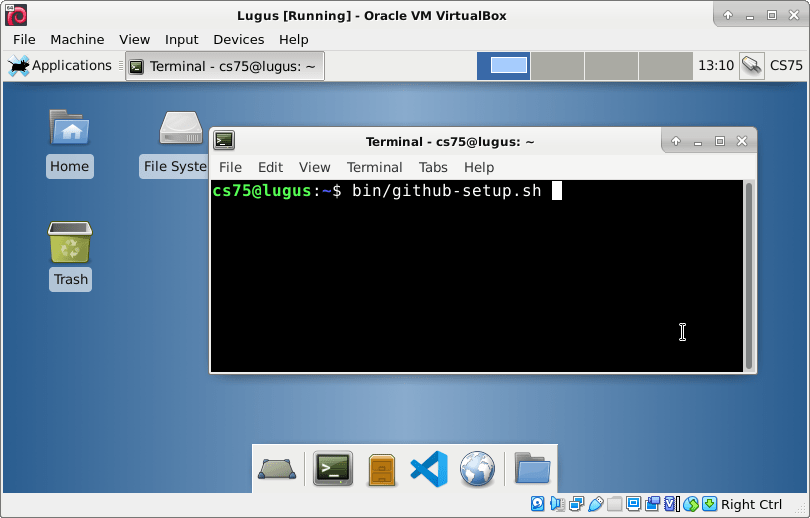The height and width of the screenshot is (518, 810).
Task: Open the terminal Edit menu
Action: coord(270,167)
